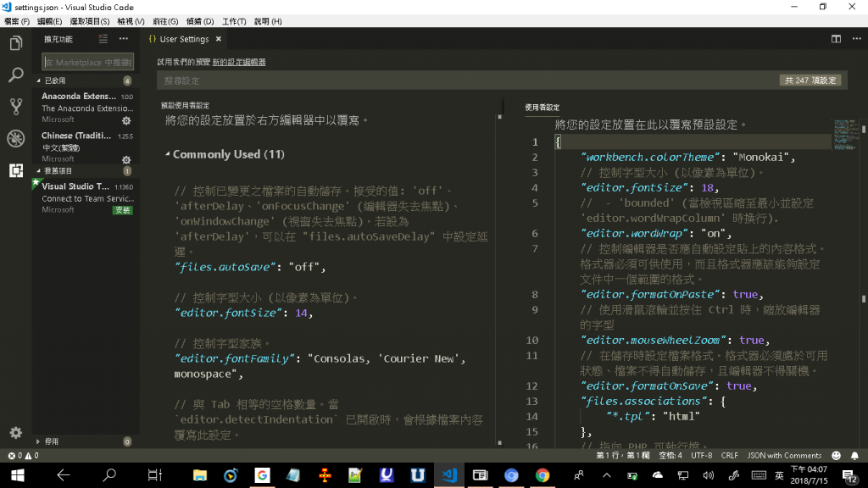This screenshot has width=868, height=488.
Task: Open the Selection menu
Action: point(89,21)
